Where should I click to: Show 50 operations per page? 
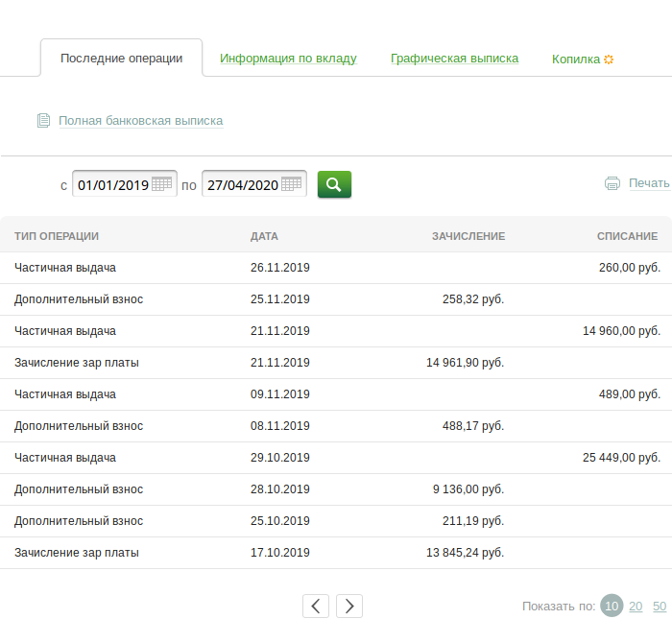pyautogui.click(x=660, y=607)
